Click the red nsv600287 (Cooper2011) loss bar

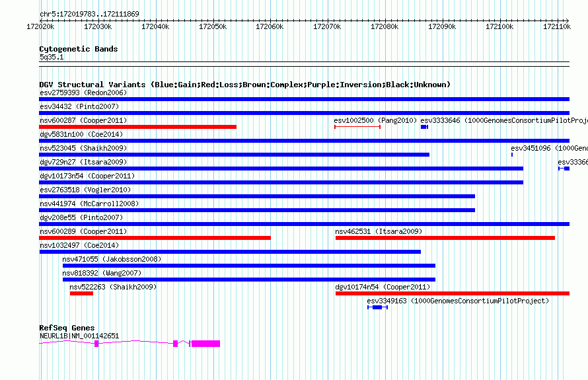coord(137,127)
